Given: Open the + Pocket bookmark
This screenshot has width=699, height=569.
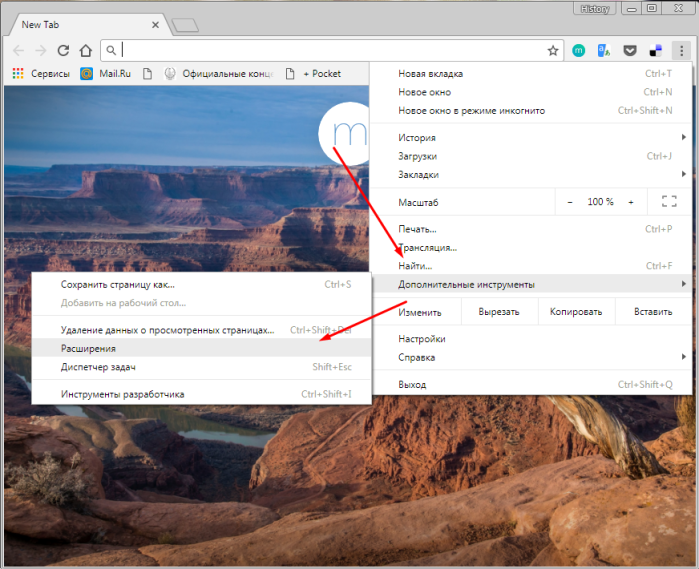Looking at the screenshot, I should tap(313, 74).
